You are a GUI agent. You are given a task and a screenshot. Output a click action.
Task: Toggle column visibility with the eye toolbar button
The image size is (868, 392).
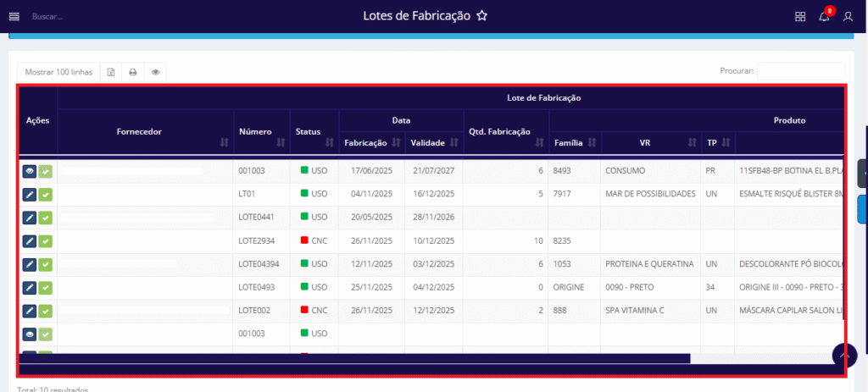coord(156,72)
